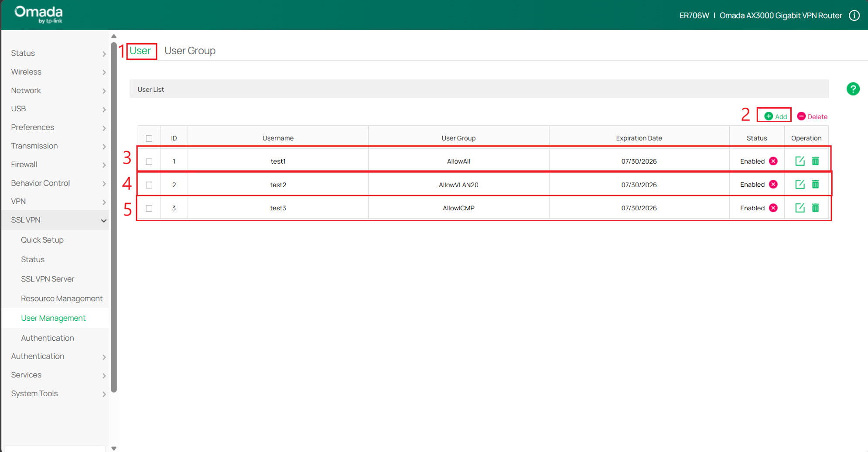Click the Add user button
This screenshot has width=868, height=452.
[775, 116]
